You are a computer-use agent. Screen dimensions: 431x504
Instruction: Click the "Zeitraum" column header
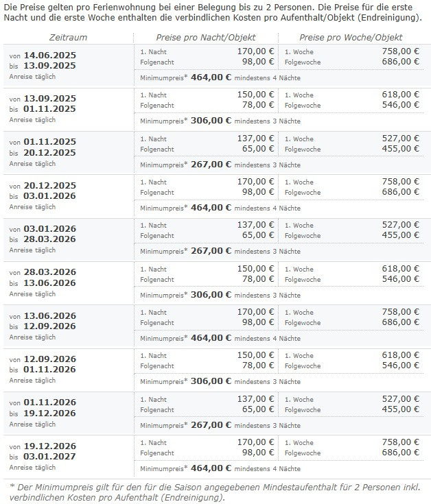pos(68,37)
